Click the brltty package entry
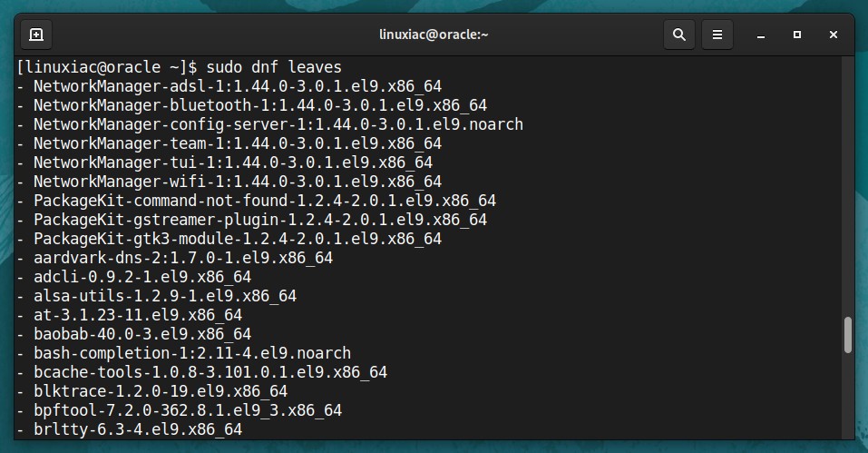The width and height of the screenshot is (868, 453). pos(130,429)
